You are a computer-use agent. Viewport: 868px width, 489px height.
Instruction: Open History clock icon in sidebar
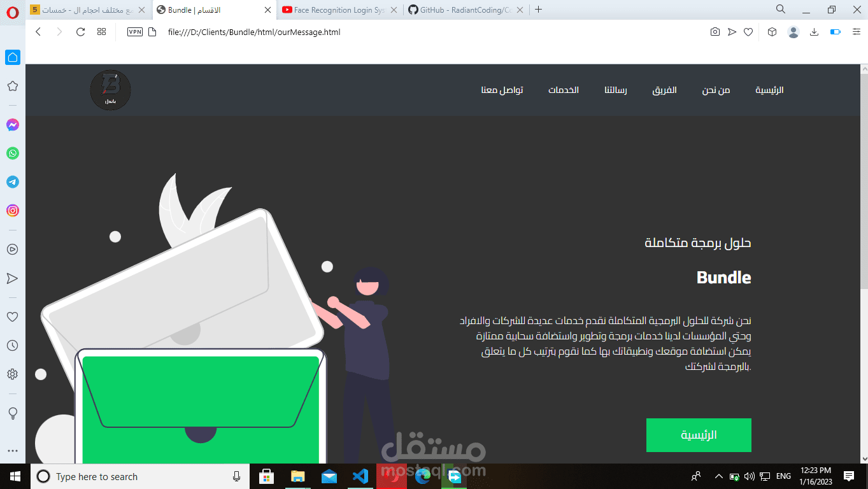[x=12, y=345]
